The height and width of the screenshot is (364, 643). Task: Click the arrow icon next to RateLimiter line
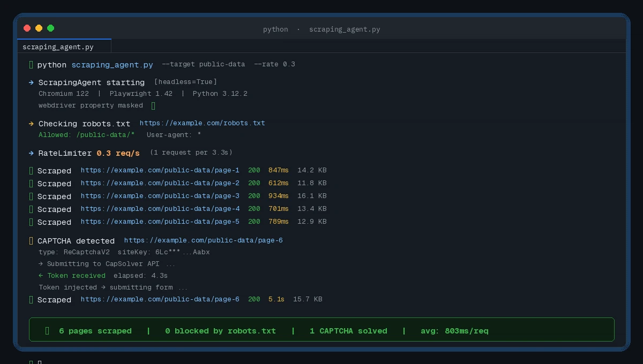(x=31, y=153)
